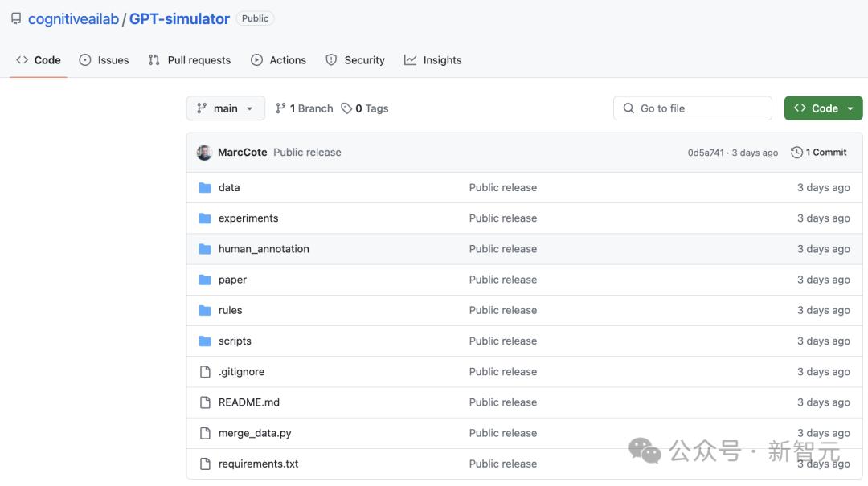Go to the Insights tab
Image resolution: width=868 pixels, height=486 pixels.
click(x=433, y=60)
